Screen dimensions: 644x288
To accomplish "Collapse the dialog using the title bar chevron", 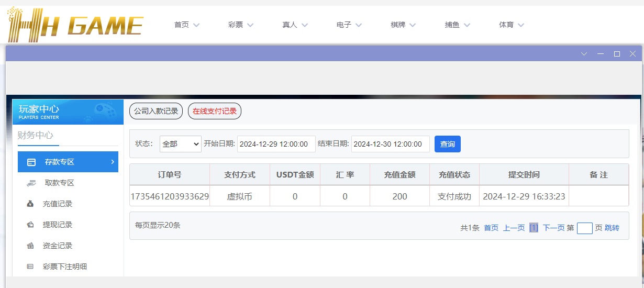I will coord(584,54).
